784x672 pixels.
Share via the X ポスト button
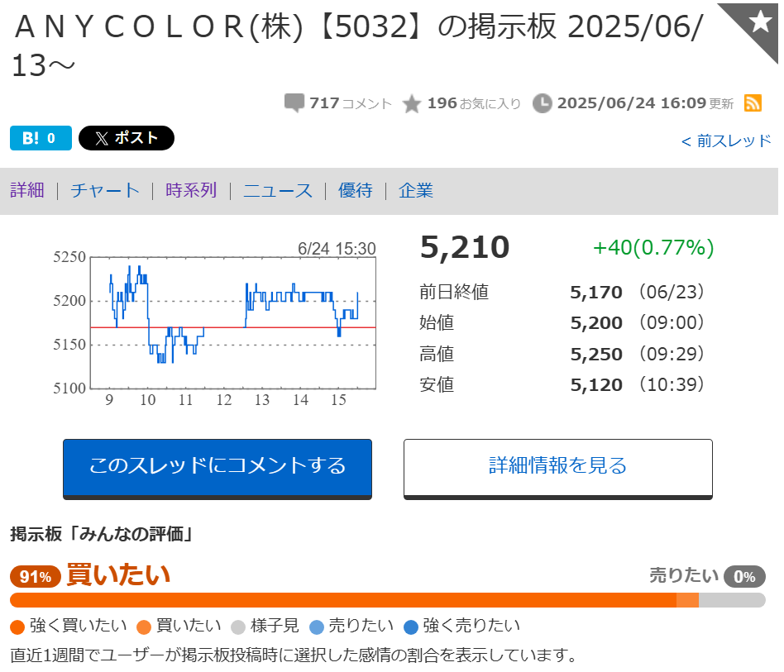pyautogui.click(x=127, y=138)
